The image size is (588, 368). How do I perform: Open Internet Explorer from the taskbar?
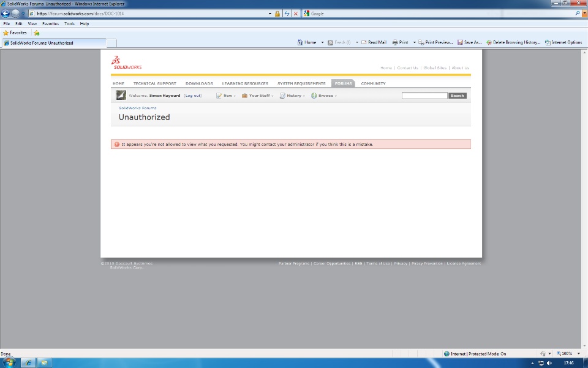point(28,362)
